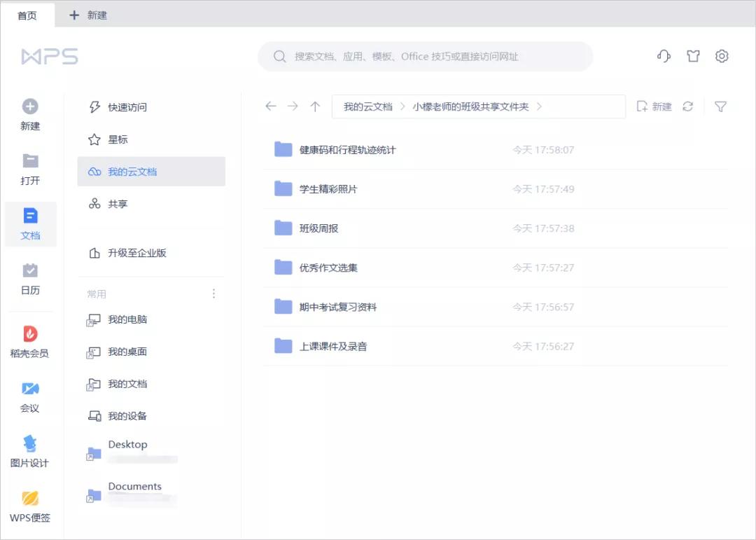Switch to the 首页 tab

pos(27,14)
